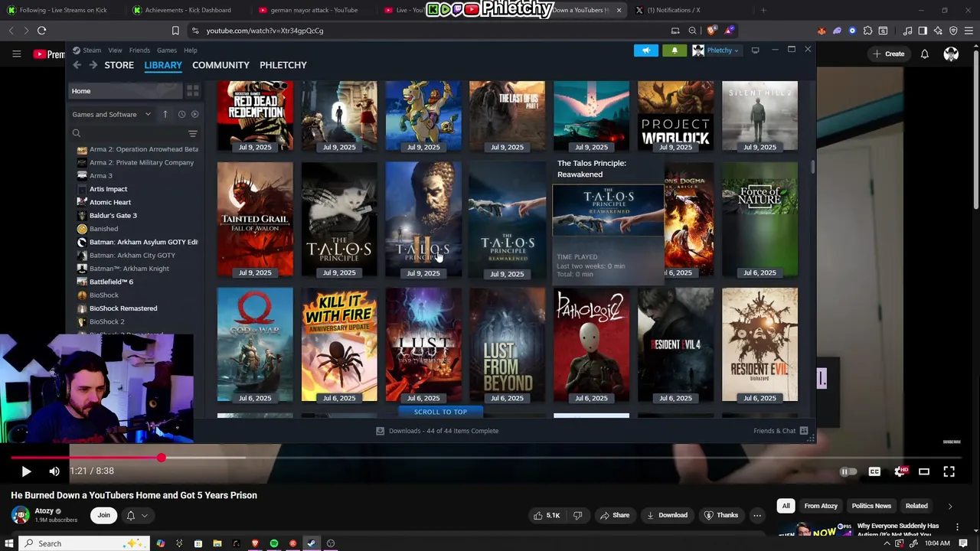The image size is (980, 551).
Task: Select Baldur's Gate 3 in game list
Action: click(113, 216)
